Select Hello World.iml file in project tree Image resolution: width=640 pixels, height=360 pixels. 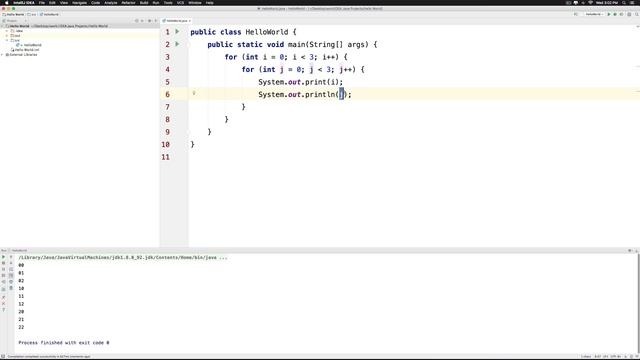tap(25, 50)
